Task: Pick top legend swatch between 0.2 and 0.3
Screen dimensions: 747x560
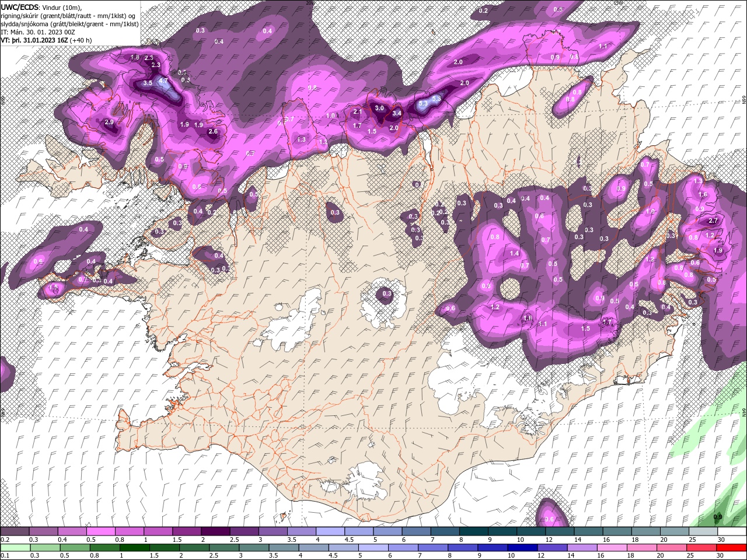Action: [x=15, y=531]
